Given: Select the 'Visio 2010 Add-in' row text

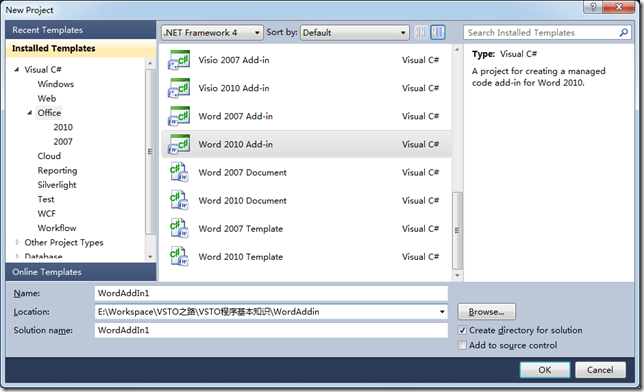Looking at the screenshot, I should (234, 88).
